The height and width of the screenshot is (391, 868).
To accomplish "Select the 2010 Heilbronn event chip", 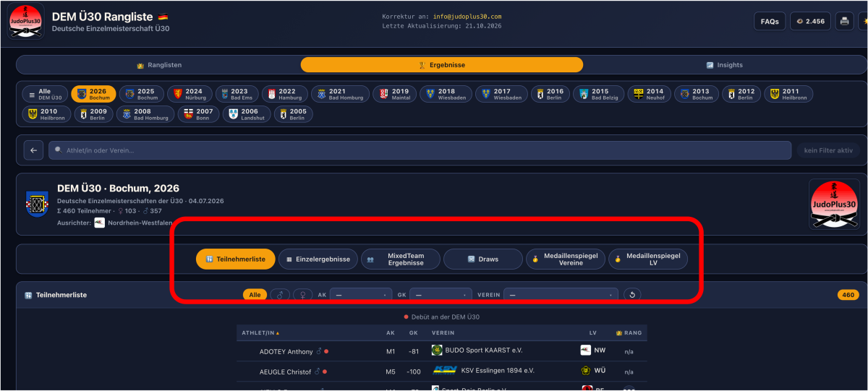I will [46, 114].
